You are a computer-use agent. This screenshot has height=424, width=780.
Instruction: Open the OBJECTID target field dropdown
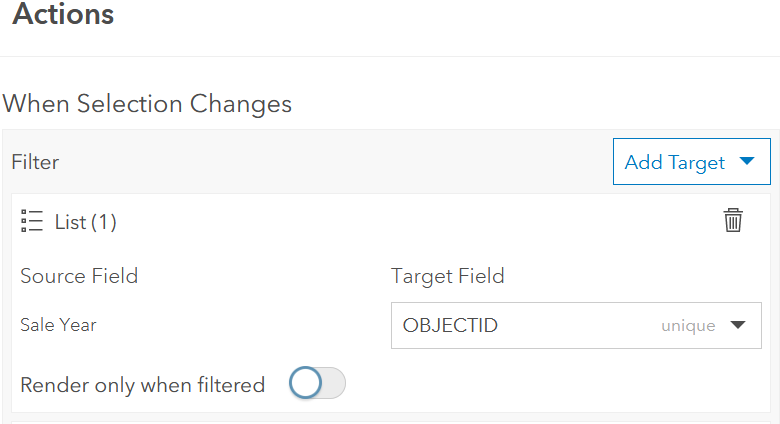(x=575, y=325)
